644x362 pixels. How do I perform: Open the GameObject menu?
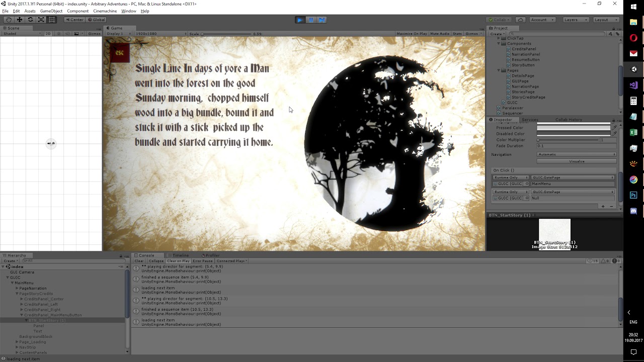coord(51,11)
